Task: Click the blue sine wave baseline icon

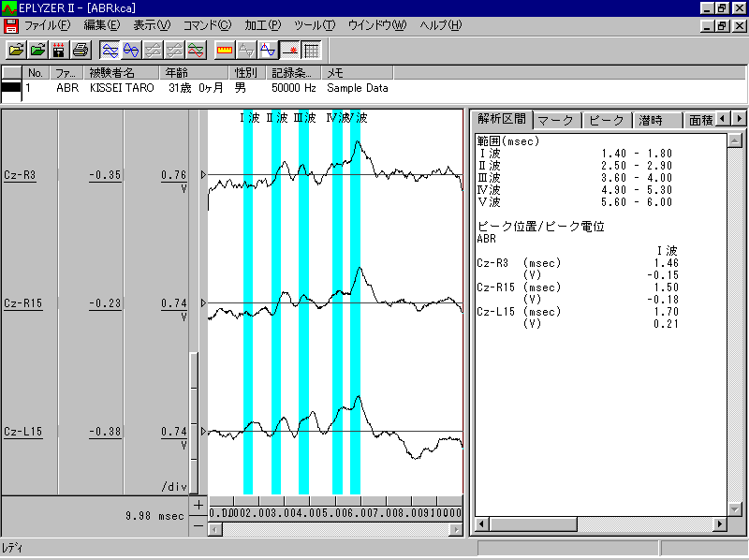Action: coord(268,49)
